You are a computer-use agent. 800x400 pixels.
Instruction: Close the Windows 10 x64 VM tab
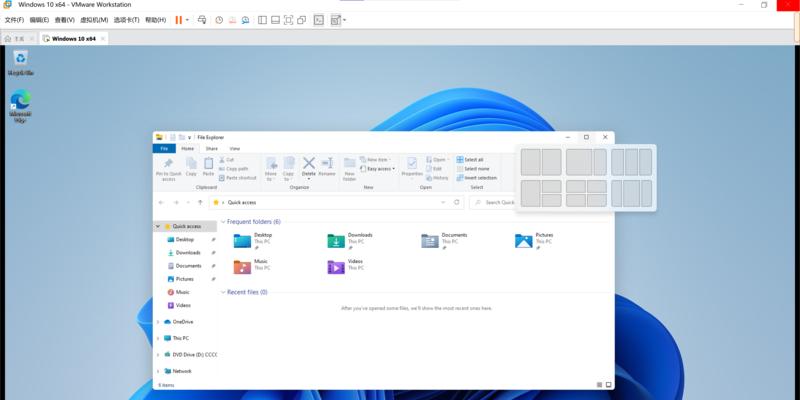(x=103, y=39)
